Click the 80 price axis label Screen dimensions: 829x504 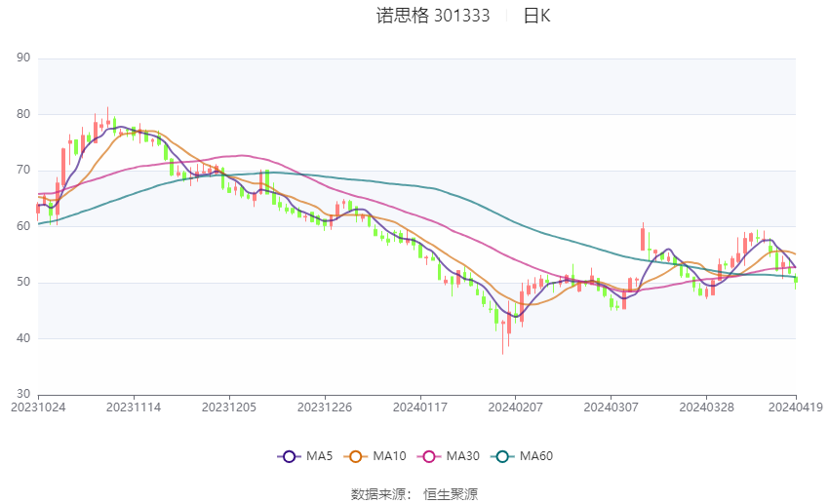(23, 114)
